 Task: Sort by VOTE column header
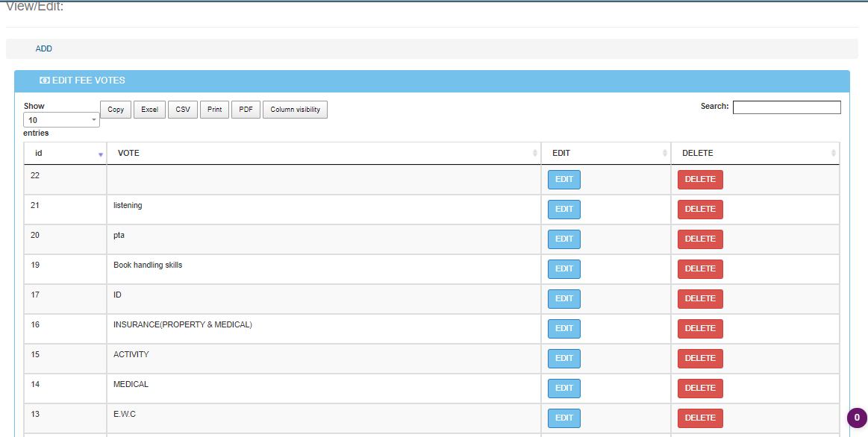[323, 153]
